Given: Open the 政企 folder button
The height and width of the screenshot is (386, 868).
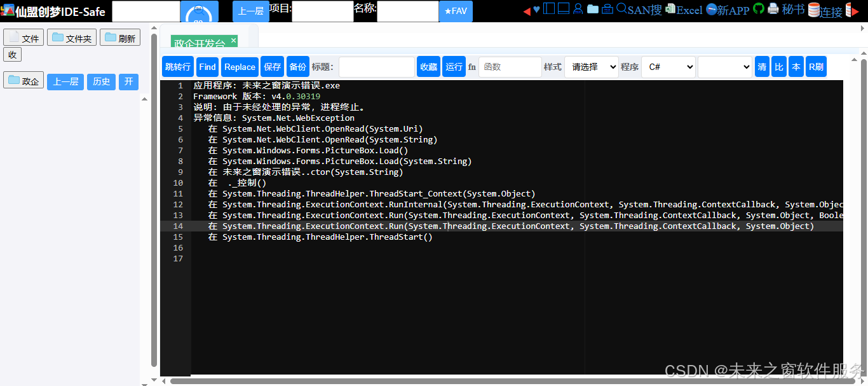Looking at the screenshot, I should [24, 80].
